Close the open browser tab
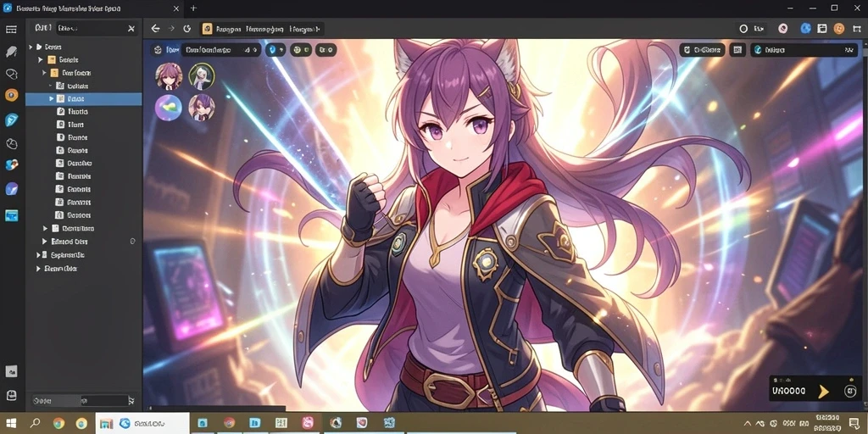868x434 pixels. pos(176,8)
